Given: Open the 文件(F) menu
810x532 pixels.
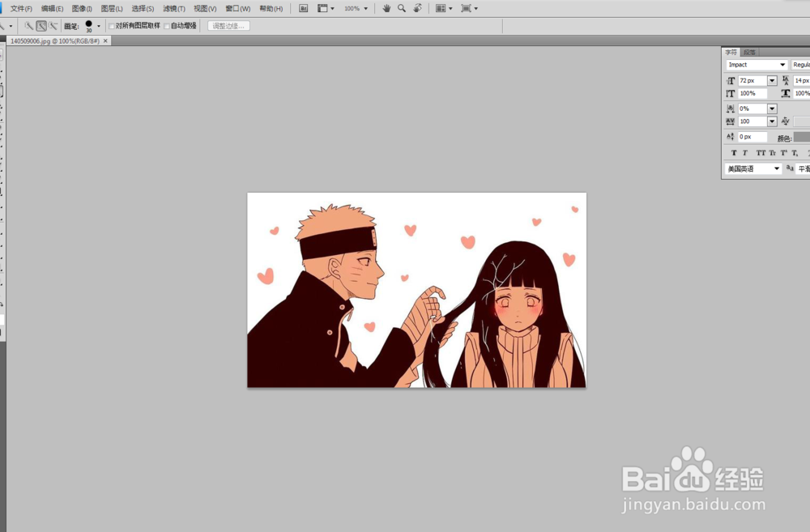Looking at the screenshot, I should point(21,9).
